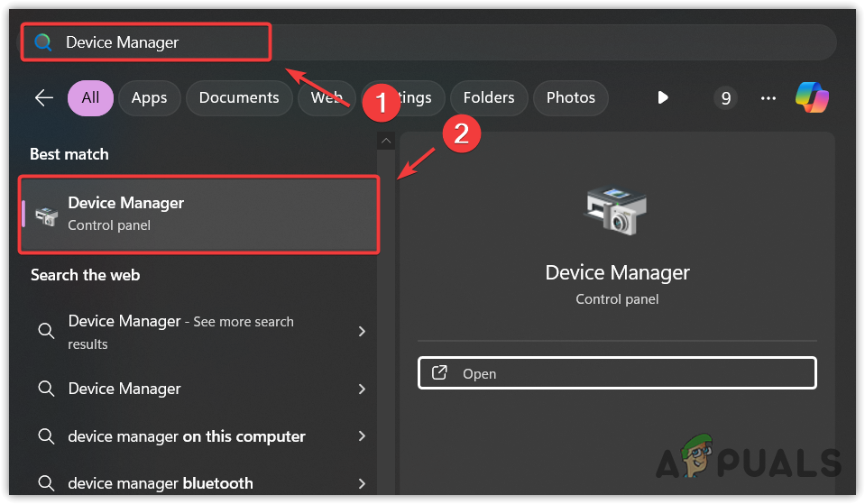Click the results list scrollbar up arrow

point(386,141)
